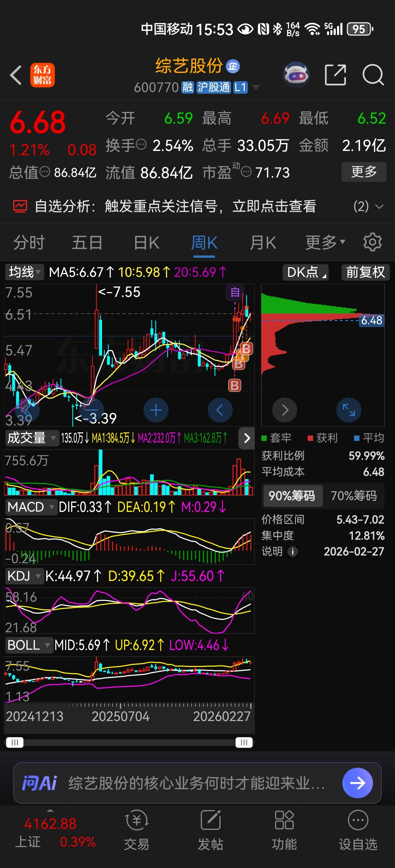Open the DK点 dropdown

click(305, 272)
